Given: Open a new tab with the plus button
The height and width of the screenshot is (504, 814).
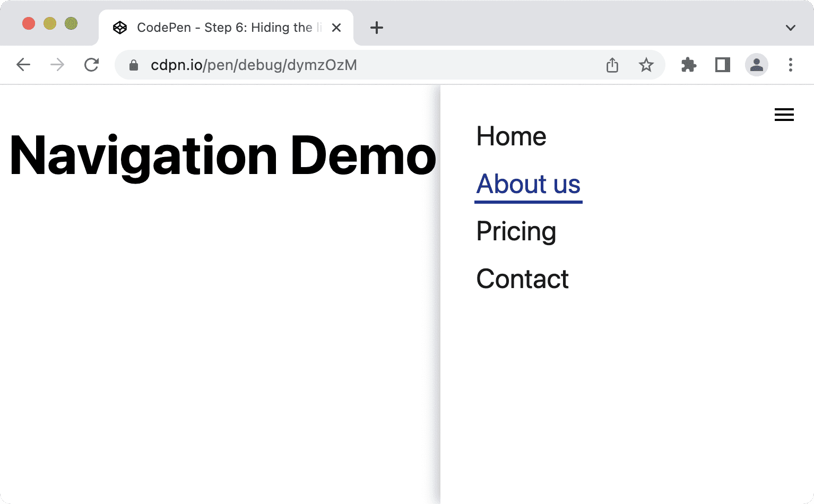Looking at the screenshot, I should [x=377, y=28].
